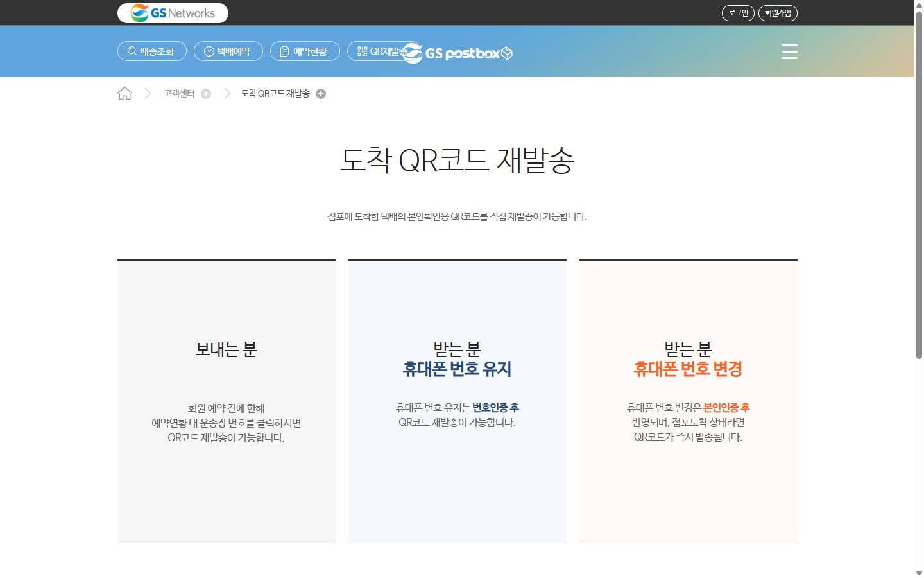The image size is (924, 578).
Task: Expand the 고객센터 breadcrumb plus icon
Action: point(206,94)
